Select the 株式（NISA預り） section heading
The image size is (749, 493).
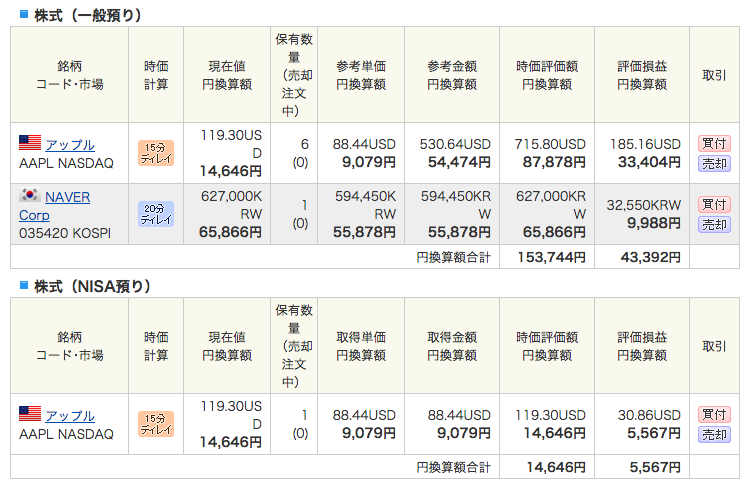coord(93,286)
